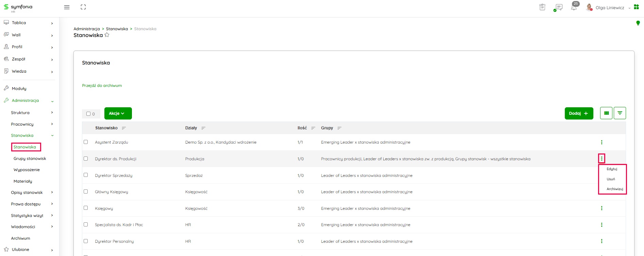Image resolution: width=644 pixels, height=256 pixels.
Task: Open the notifications bell icon
Action: point(574,7)
